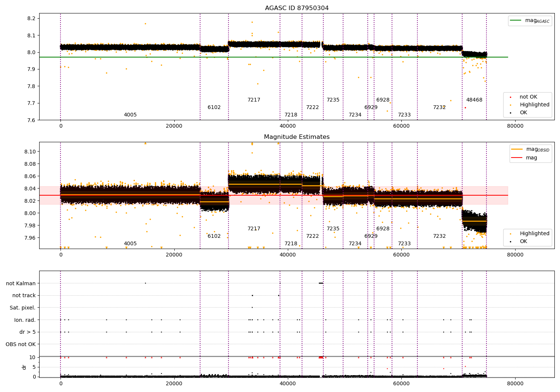
Task: Click obsid label 6102 in middle plot
Action: coord(214,236)
